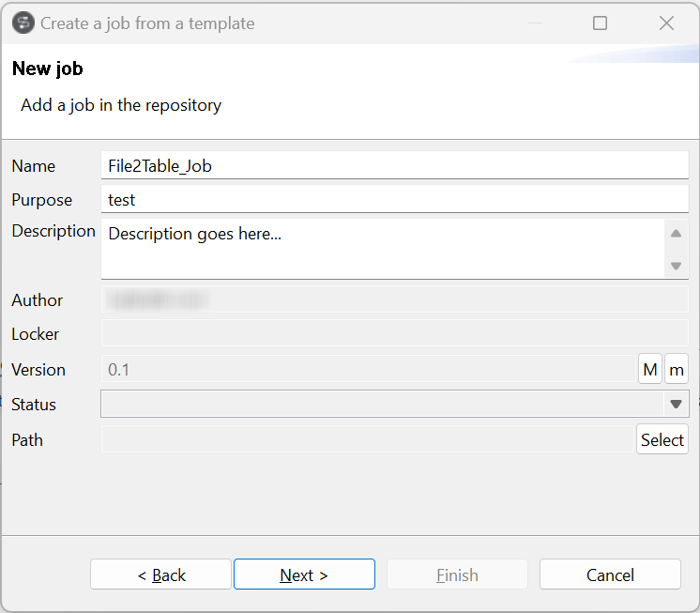Increment minor version with m button
The width and height of the screenshot is (700, 613).
point(677,369)
